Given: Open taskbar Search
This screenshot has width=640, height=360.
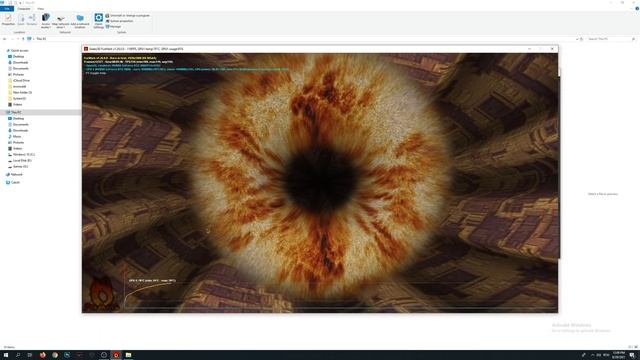Looking at the screenshot, I should tap(18, 355).
